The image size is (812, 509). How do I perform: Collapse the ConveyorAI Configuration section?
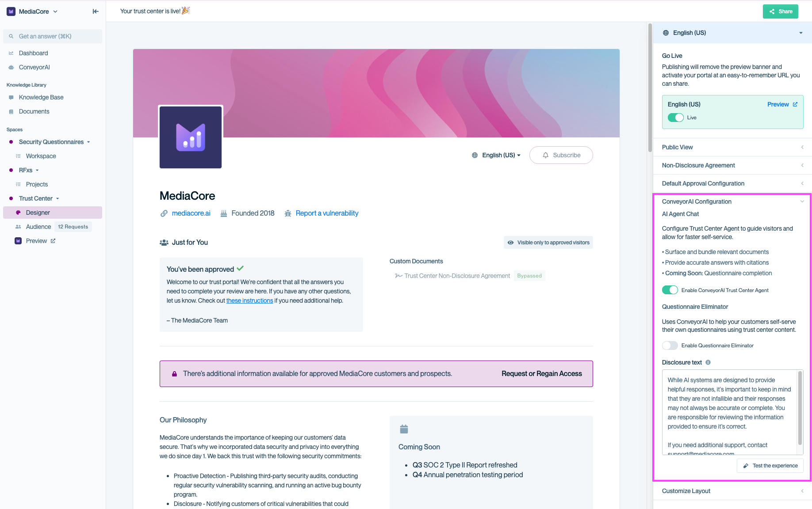click(732, 201)
